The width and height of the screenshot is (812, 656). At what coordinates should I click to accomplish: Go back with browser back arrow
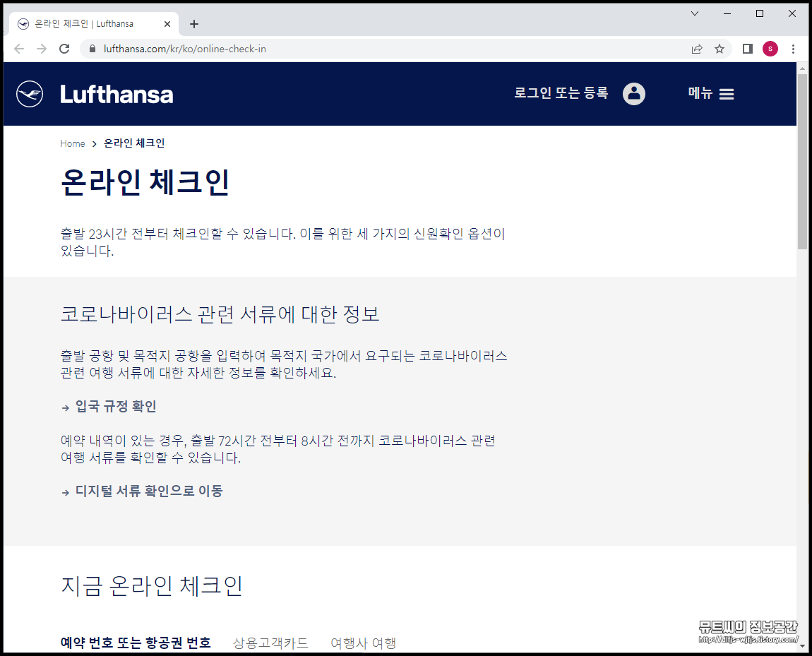[x=19, y=49]
